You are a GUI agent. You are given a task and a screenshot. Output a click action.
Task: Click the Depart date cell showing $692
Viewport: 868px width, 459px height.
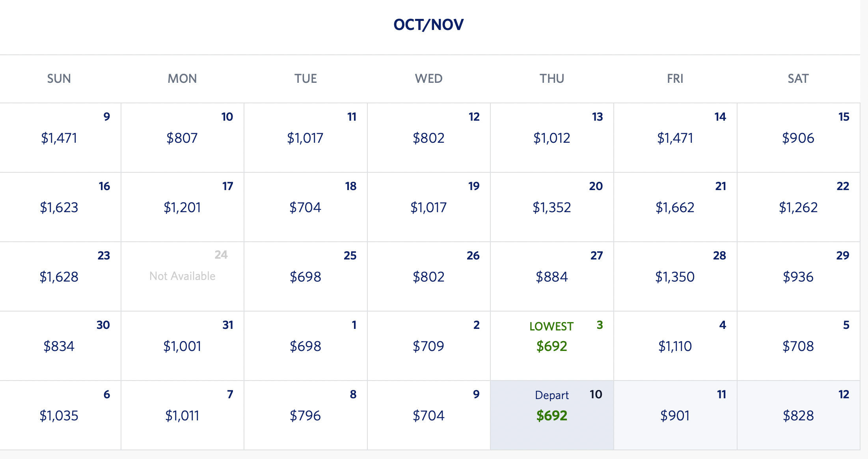[551, 415]
